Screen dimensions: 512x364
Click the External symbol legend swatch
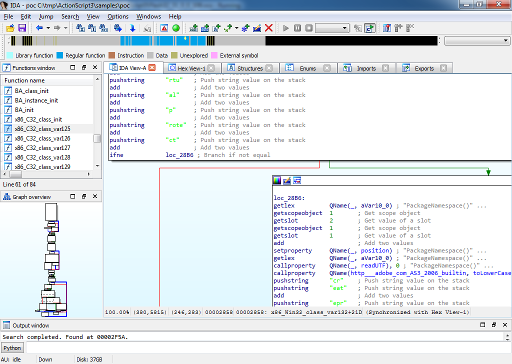214,55
